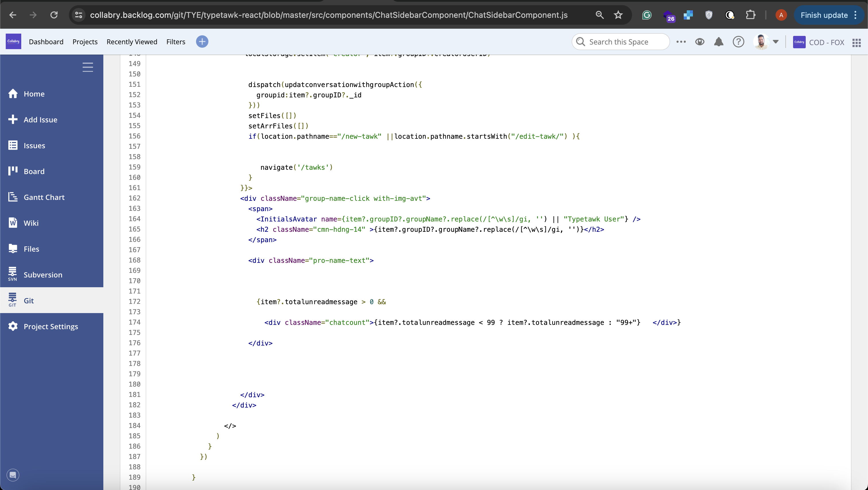Focus the Search this Space field
This screenshot has height=490, width=868.
[x=621, y=42]
